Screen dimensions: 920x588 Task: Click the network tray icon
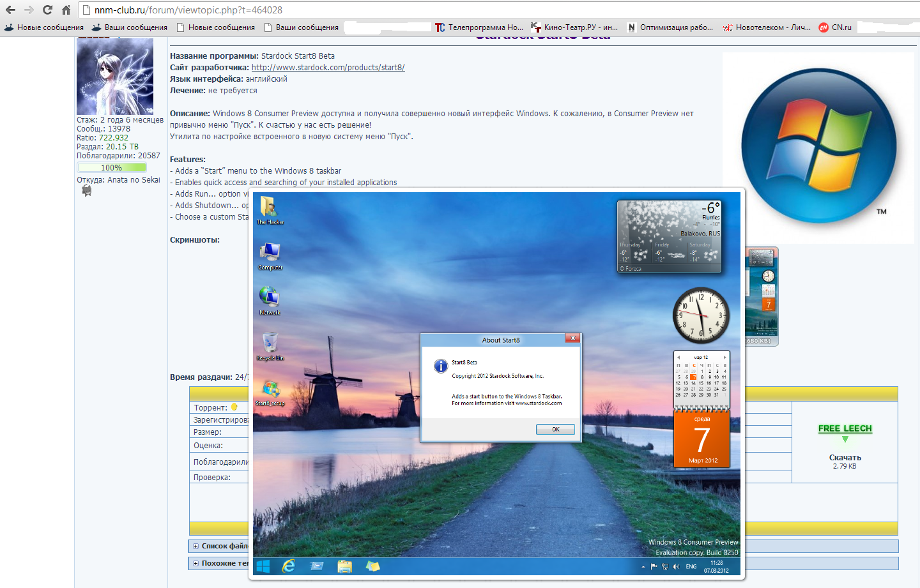665,566
